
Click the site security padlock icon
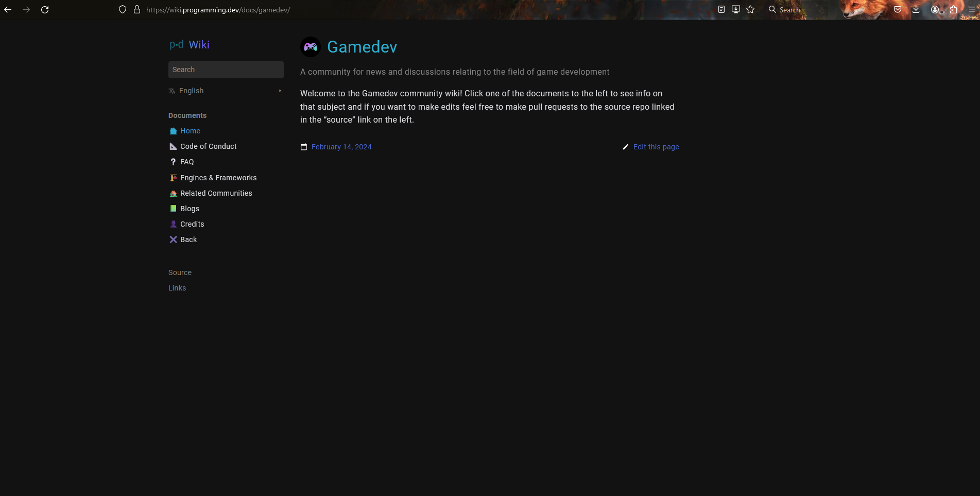pyautogui.click(x=137, y=10)
